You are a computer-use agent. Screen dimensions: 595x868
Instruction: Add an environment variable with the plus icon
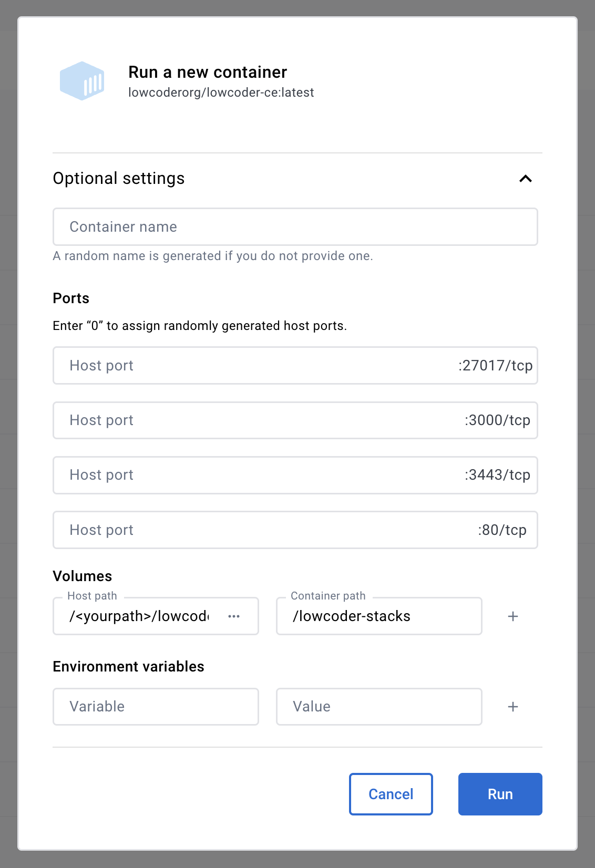point(513,707)
